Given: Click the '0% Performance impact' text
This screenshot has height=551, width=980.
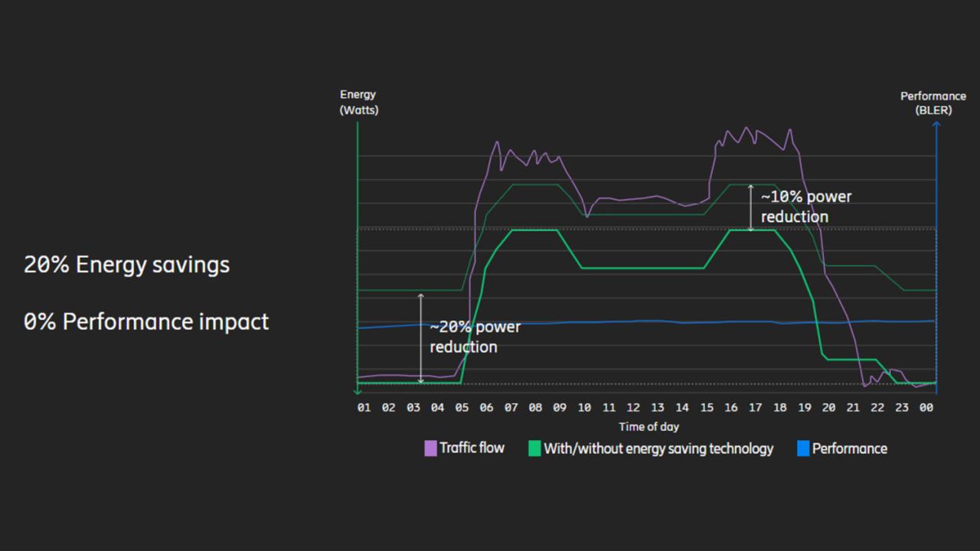Looking at the screenshot, I should [146, 321].
